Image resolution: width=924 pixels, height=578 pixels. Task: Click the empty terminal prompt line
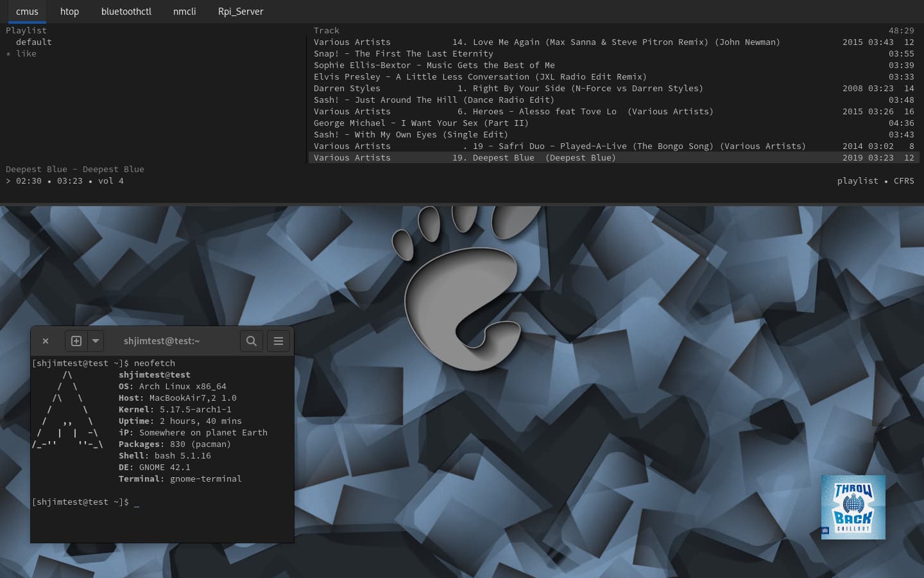click(85, 502)
